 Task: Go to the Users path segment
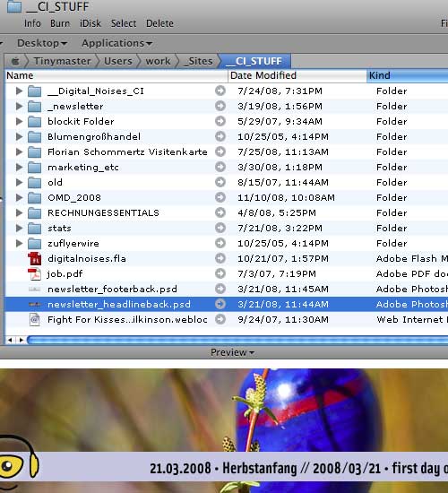[118, 61]
